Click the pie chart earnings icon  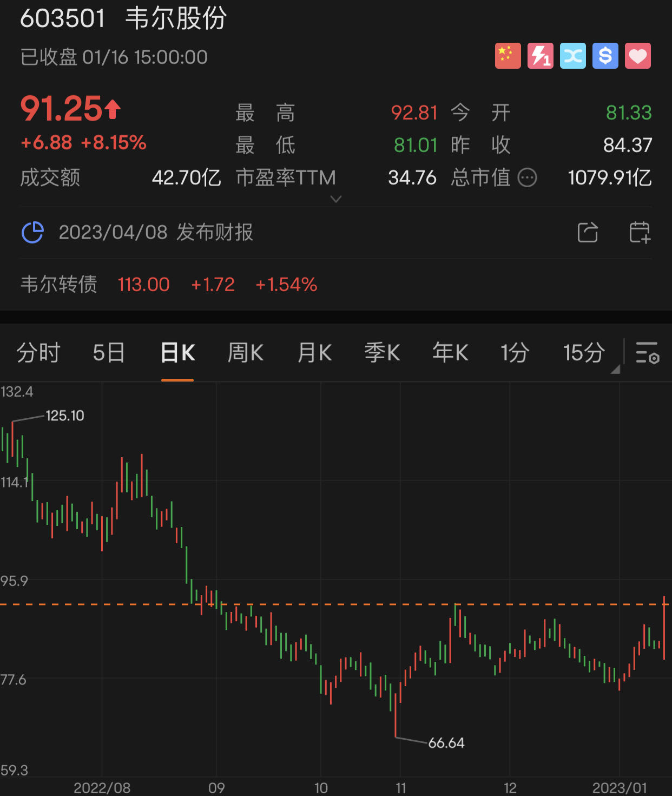tap(32, 233)
